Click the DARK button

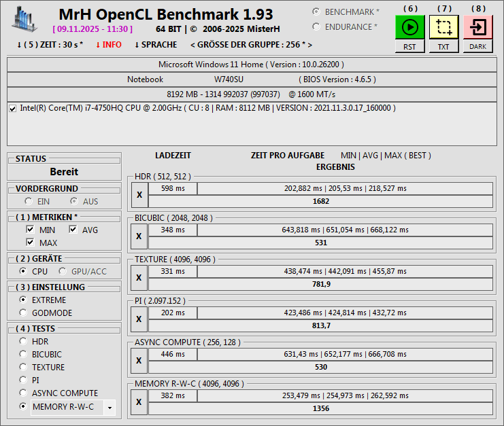click(477, 47)
